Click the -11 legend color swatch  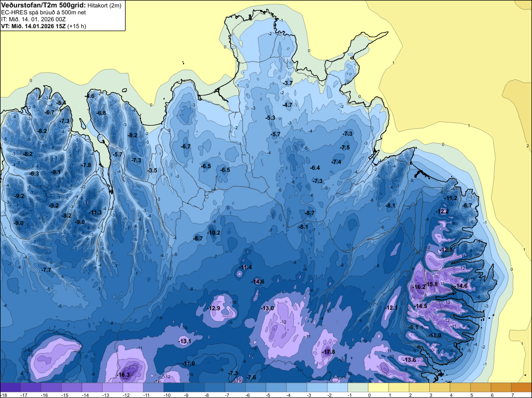pyautogui.click(x=153, y=387)
